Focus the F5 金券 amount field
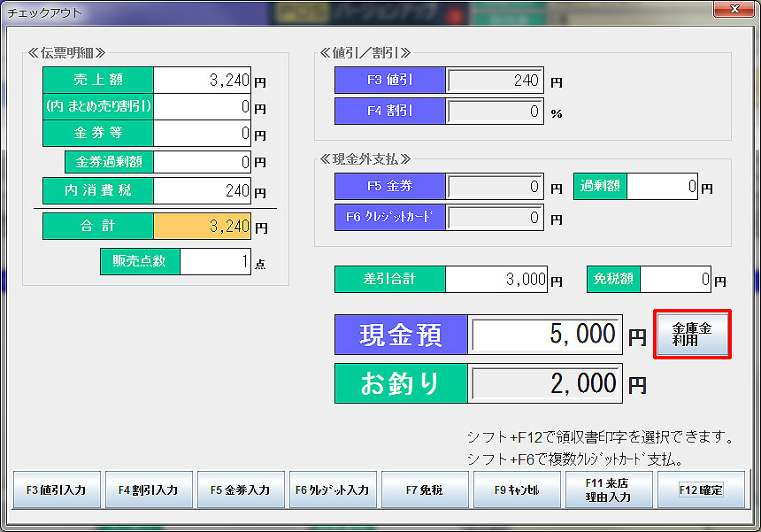 pyautogui.click(x=495, y=187)
